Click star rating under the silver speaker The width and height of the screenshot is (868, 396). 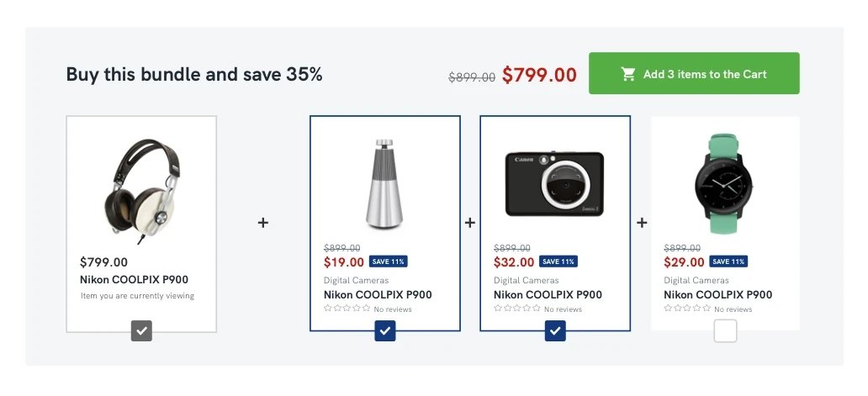pyautogui.click(x=347, y=309)
